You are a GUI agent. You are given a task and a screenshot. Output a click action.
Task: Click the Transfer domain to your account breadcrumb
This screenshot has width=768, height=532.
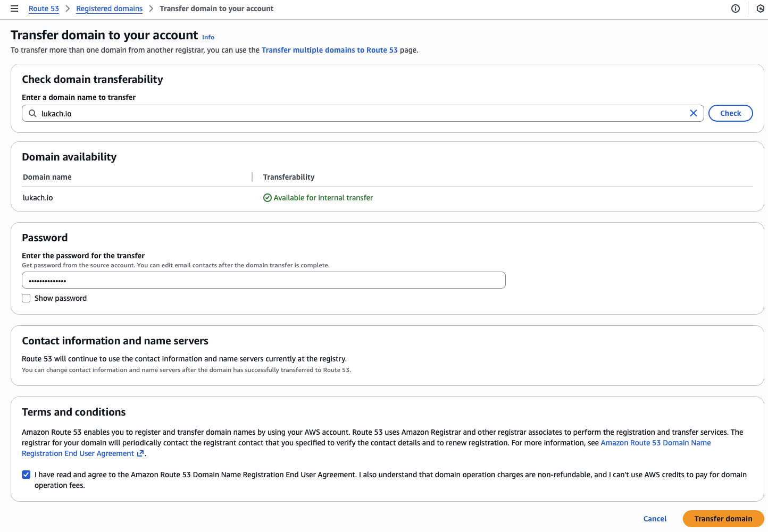pyautogui.click(x=216, y=9)
